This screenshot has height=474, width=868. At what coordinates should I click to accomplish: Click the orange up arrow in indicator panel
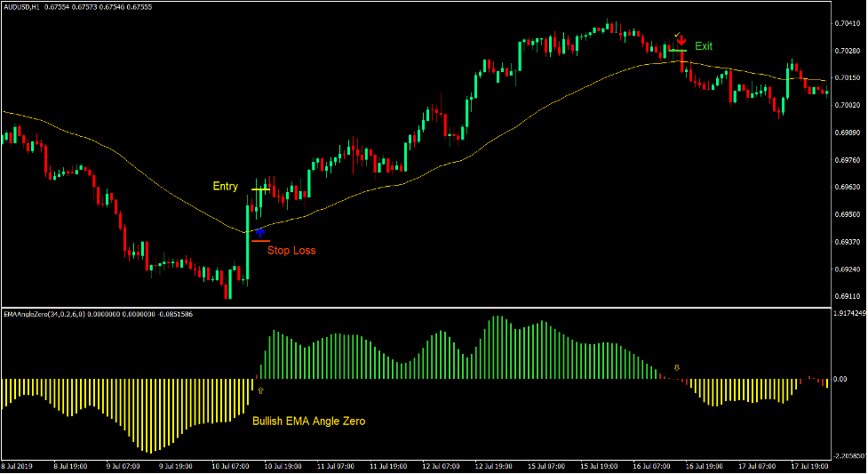point(260,390)
